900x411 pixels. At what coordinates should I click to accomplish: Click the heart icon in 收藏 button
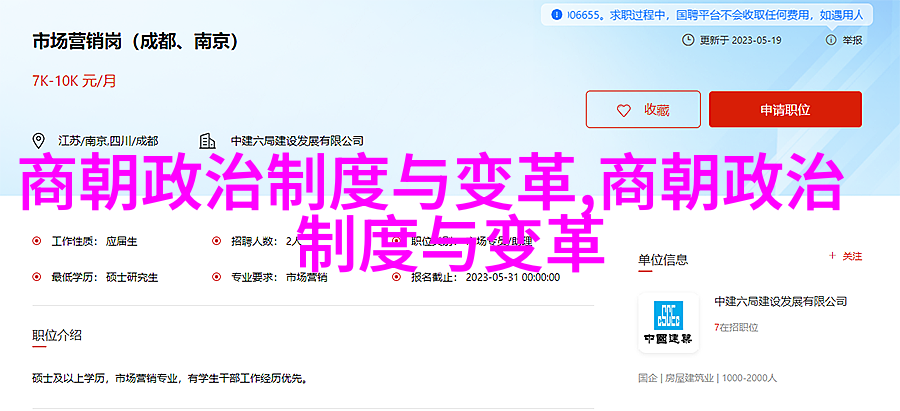(623, 110)
